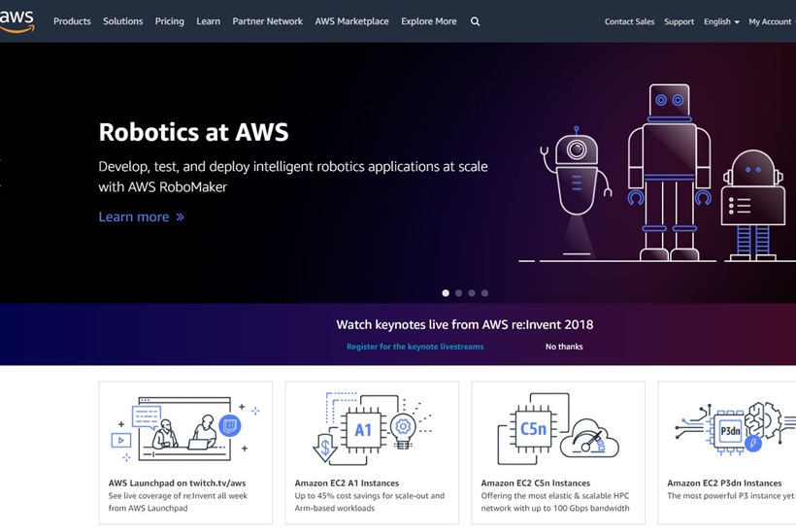This screenshot has height=532, width=796.
Task: Dismiss the banner with No thanks
Action: 564,347
